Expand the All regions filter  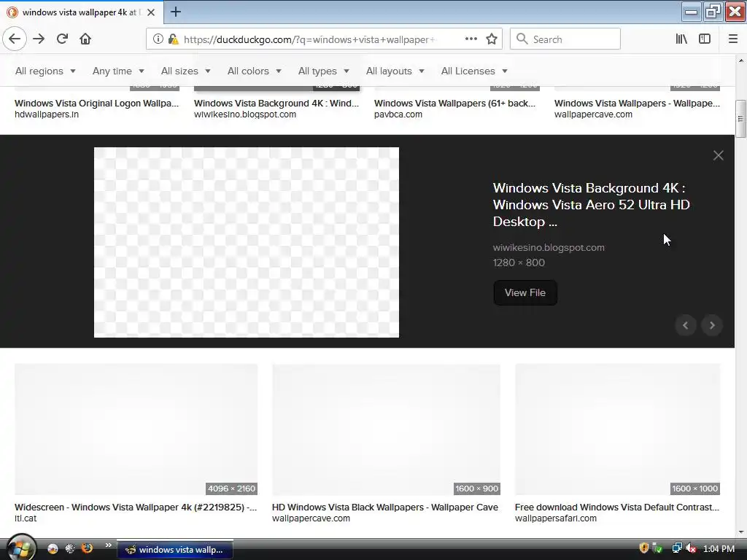(x=46, y=71)
